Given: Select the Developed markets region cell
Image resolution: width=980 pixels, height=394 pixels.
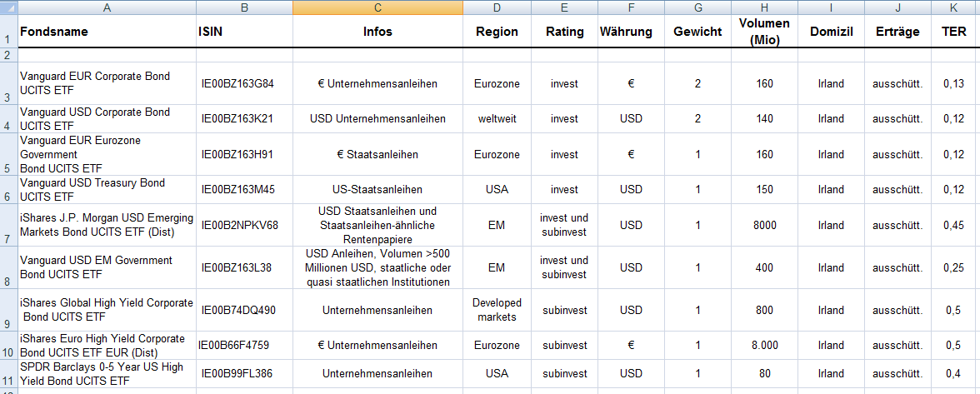Looking at the screenshot, I should 497,310.
